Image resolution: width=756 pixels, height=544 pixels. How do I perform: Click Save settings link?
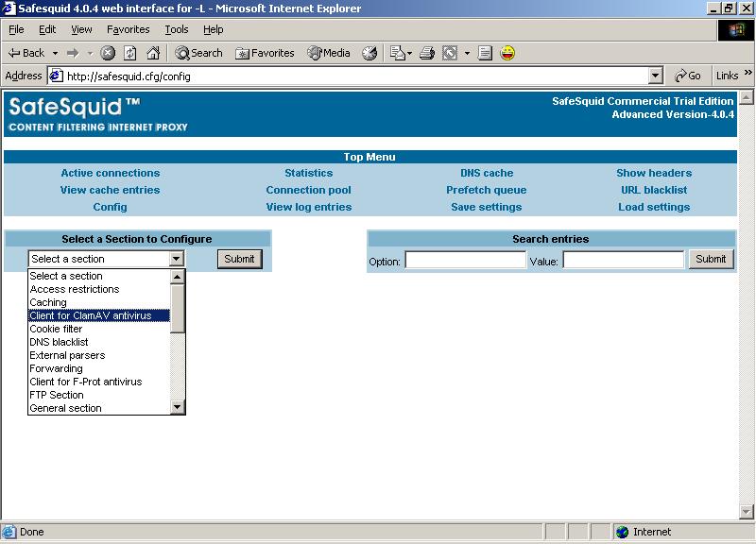coord(486,207)
